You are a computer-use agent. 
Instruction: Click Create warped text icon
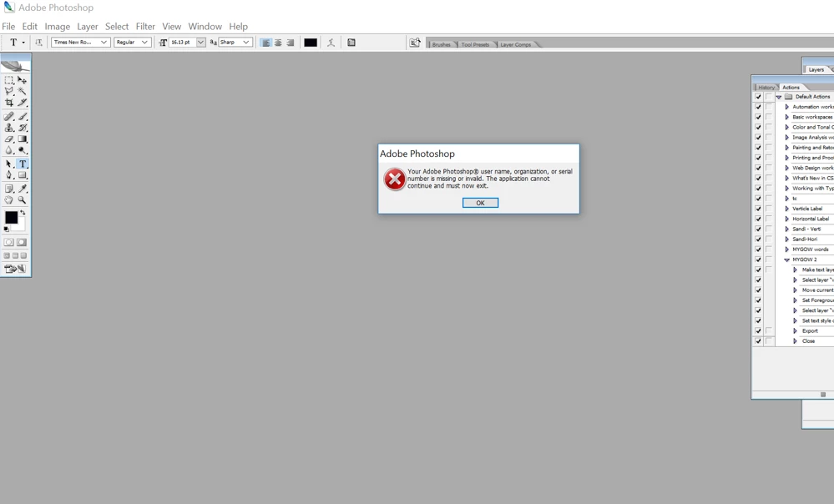(x=331, y=43)
